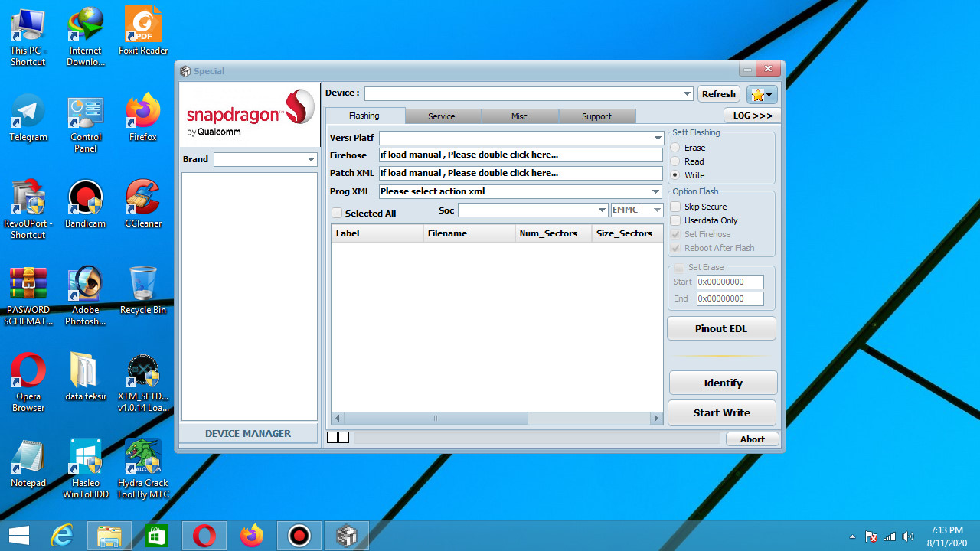Select the Write flashing radio button
980x551 pixels.
click(x=675, y=175)
